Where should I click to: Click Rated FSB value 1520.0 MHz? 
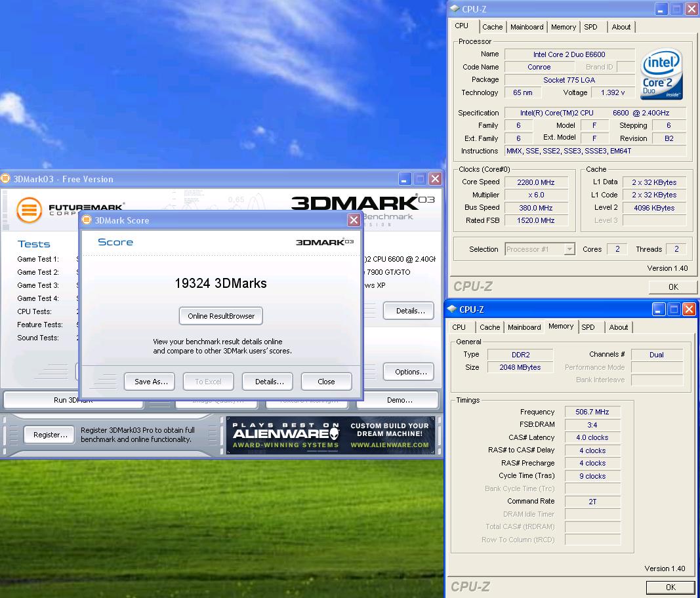(536, 220)
